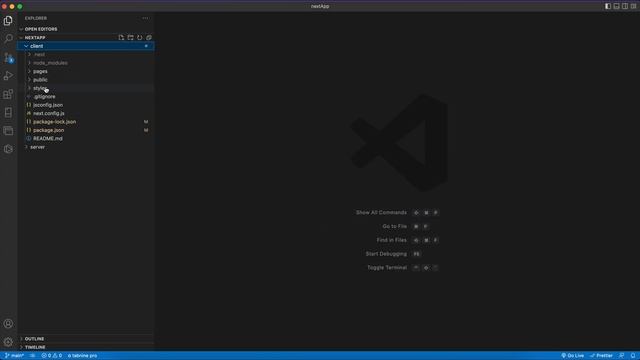This screenshot has width=640, height=360.
Task: Toggle bottom panel layout icon
Action: point(616,6)
